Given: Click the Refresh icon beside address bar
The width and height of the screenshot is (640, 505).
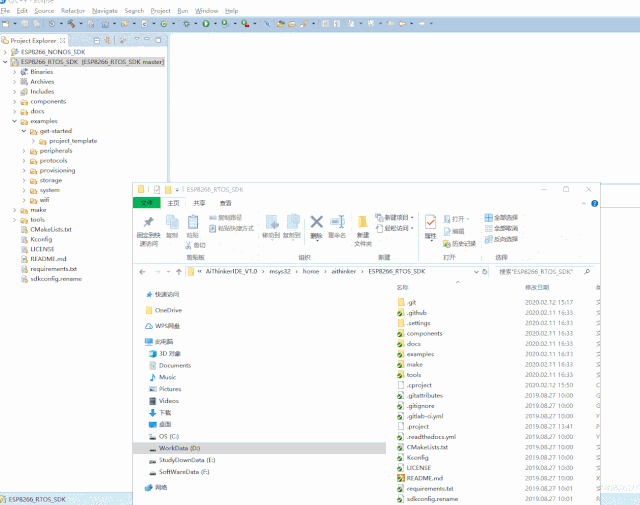Looking at the screenshot, I should point(484,272).
